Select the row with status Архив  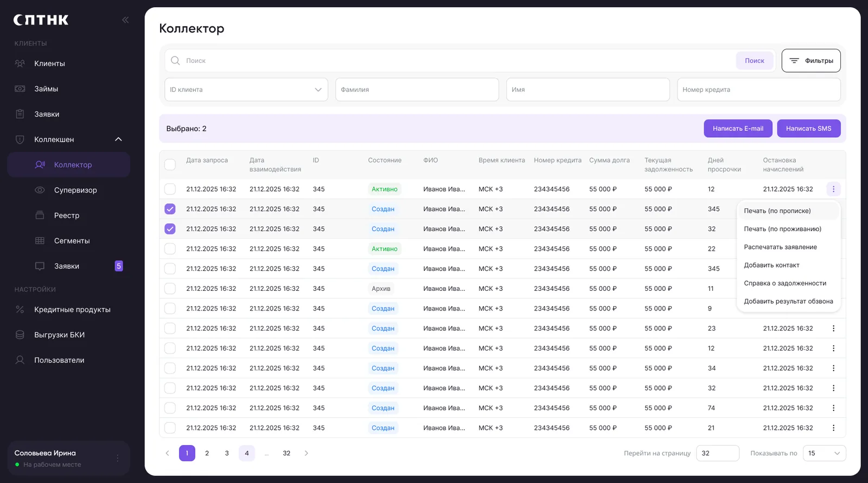170,289
